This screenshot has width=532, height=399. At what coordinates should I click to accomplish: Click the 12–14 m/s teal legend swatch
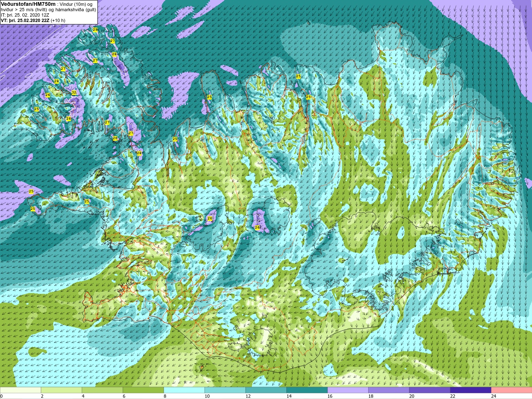266,390
